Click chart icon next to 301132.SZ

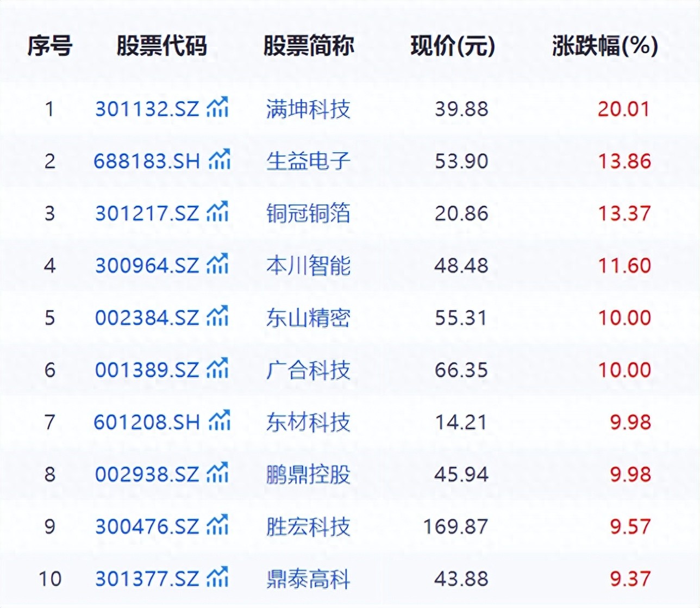(x=217, y=108)
